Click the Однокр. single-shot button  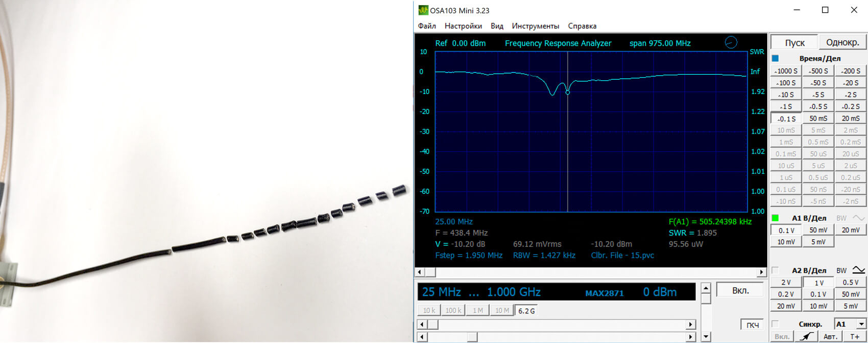pos(842,42)
